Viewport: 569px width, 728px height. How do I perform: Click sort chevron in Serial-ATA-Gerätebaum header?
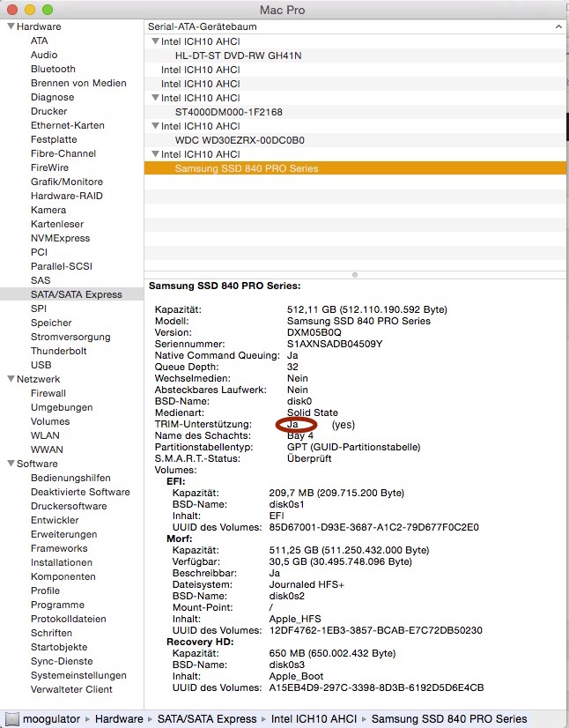[558, 26]
